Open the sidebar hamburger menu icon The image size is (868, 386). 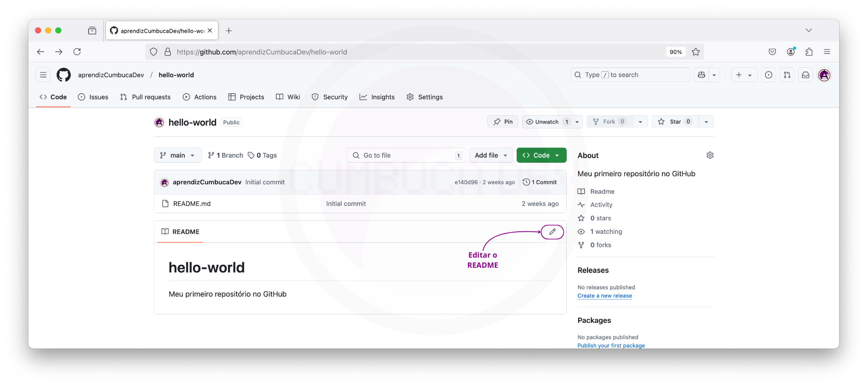pyautogui.click(x=43, y=75)
